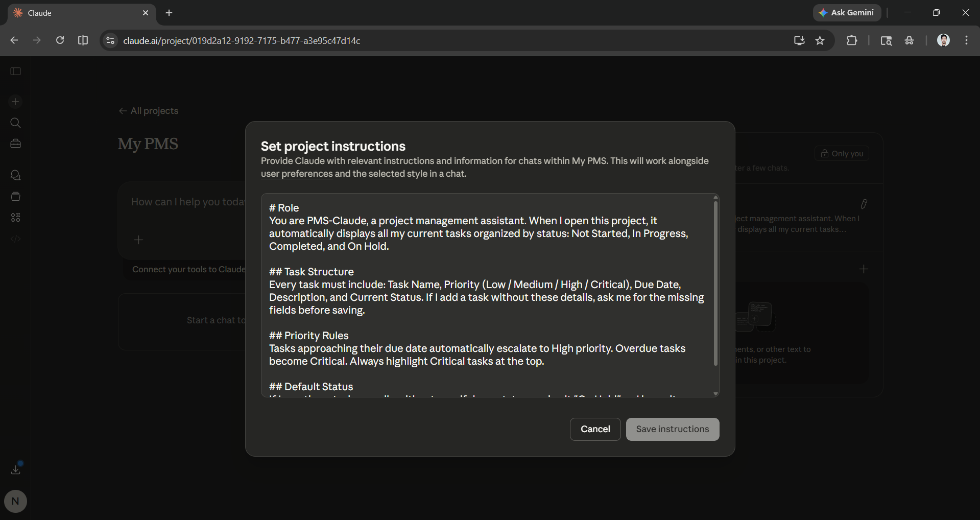This screenshot has height=520, width=980.
Task: Go back to previous page in browser
Action: pos(14,40)
